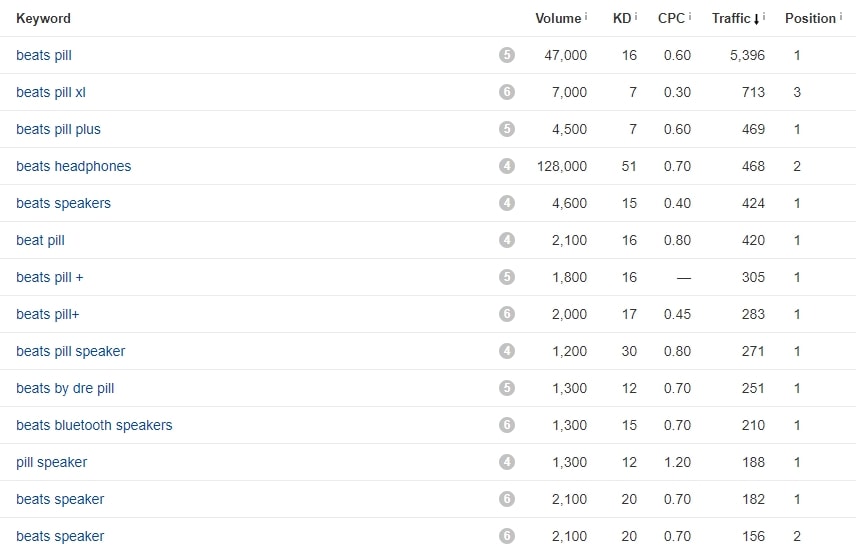Click the info icon next to CPC
The image size is (856, 551).
pyautogui.click(x=689, y=16)
